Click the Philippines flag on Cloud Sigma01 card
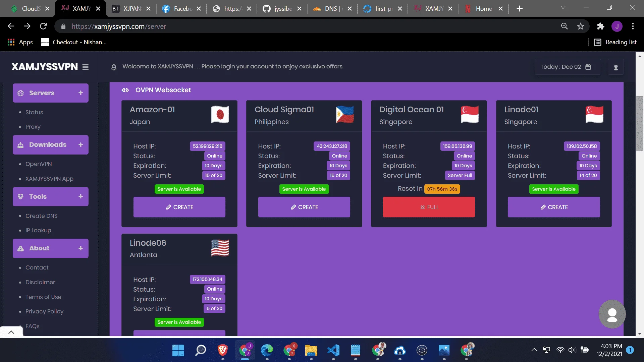 point(345,115)
